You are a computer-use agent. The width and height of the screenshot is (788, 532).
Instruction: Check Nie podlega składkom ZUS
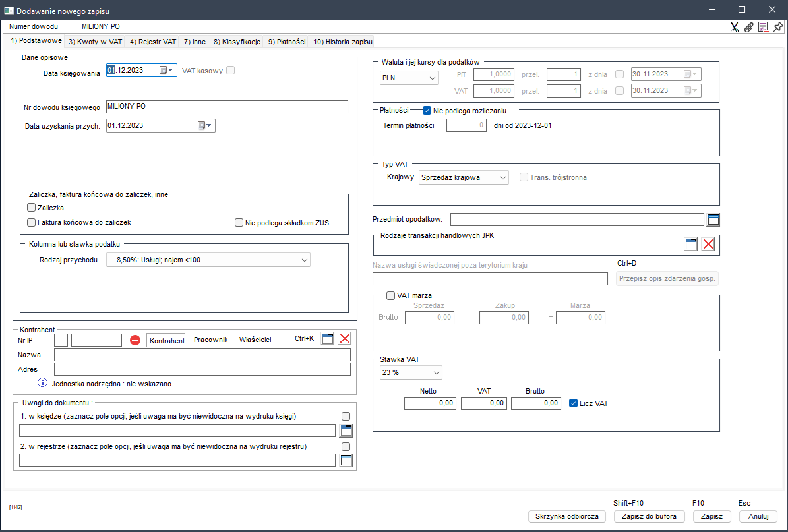click(239, 223)
